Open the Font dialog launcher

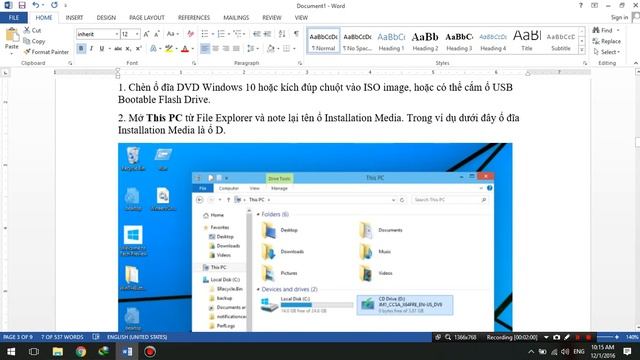[x=194, y=63]
